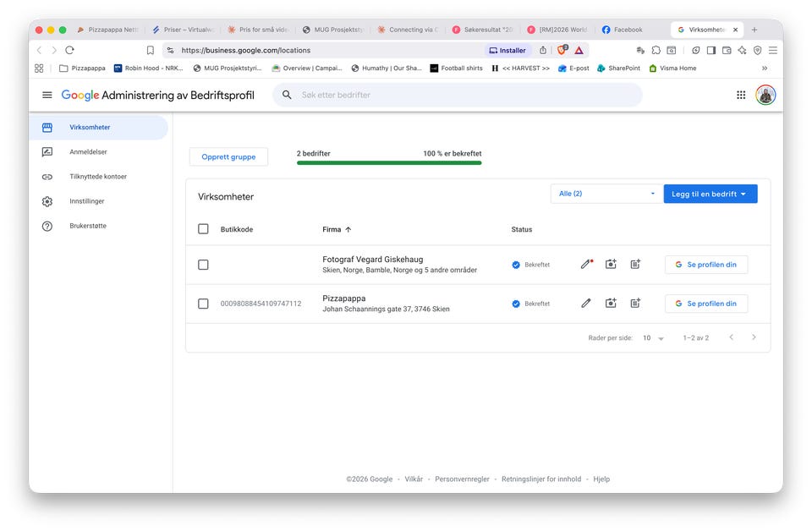Click the Butikkode column header
Screen dimensions: 812x531
click(x=237, y=229)
